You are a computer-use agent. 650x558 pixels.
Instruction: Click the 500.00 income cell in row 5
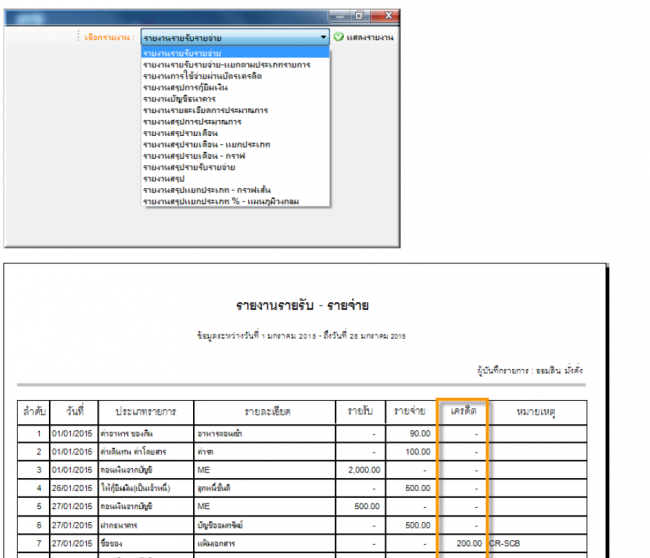click(360, 507)
